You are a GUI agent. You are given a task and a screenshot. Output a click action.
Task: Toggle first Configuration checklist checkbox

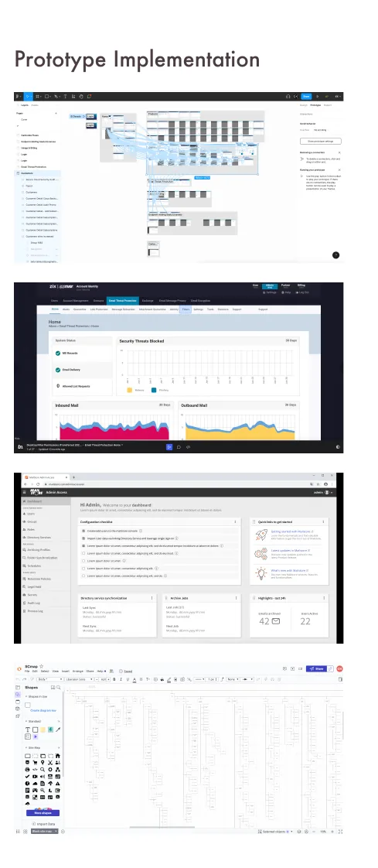tap(83, 531)
